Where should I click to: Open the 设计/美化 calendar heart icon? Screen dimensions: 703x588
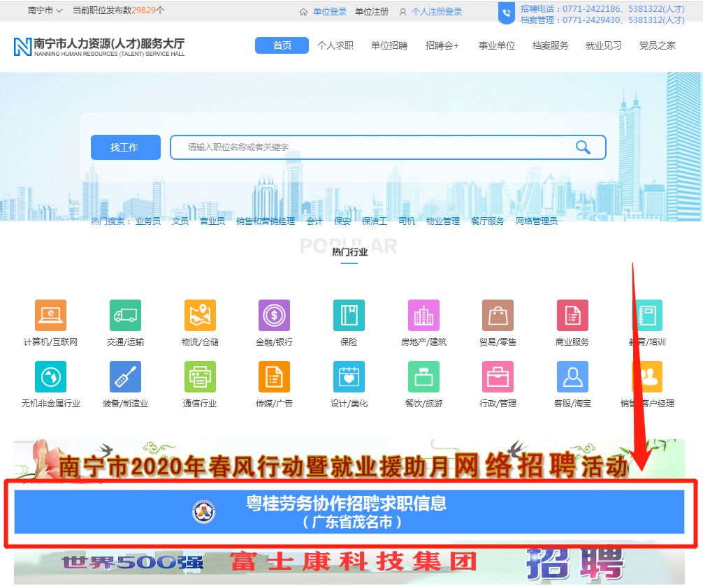pyautogui.click(x=349, y=377)
